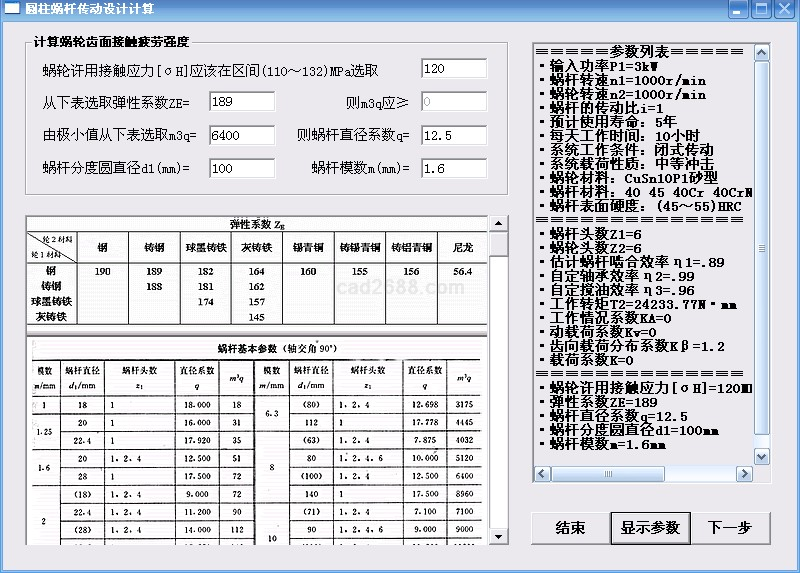Focus the 蜗轮许用接触应力 field showing 120
Viewport: 800px width, 573px height.
[453, 69]
